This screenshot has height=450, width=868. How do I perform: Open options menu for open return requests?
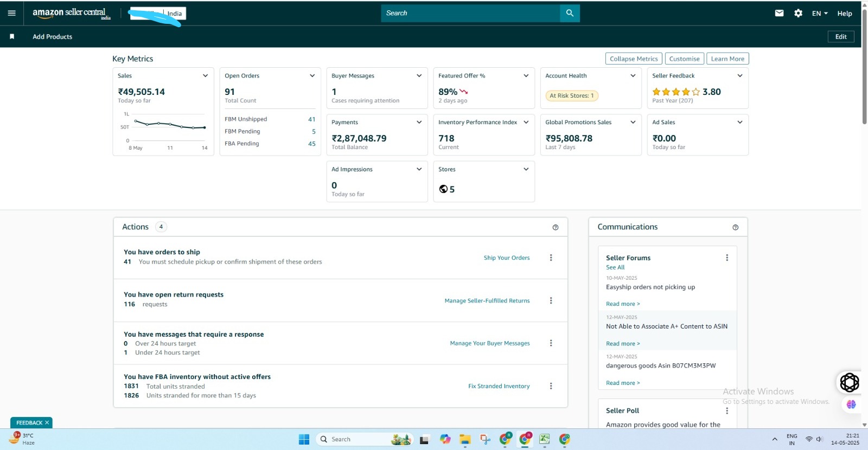point(551,300)
